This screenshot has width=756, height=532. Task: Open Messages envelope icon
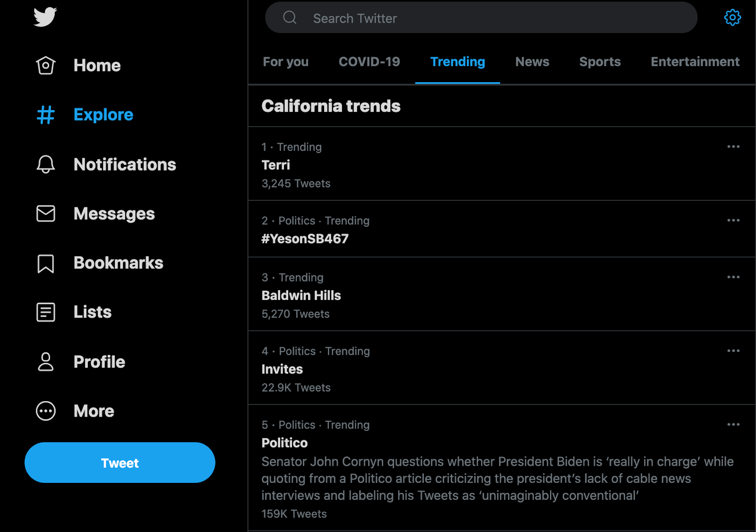pyautogui.click(x=46, y=214)
